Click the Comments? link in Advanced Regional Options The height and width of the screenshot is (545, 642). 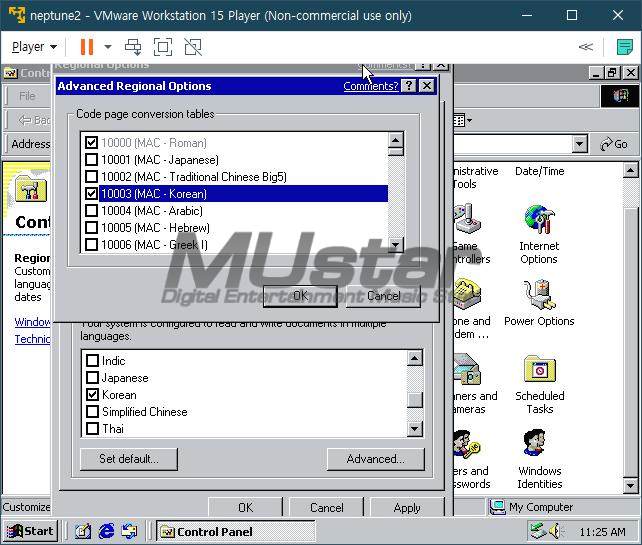(371, 86)
